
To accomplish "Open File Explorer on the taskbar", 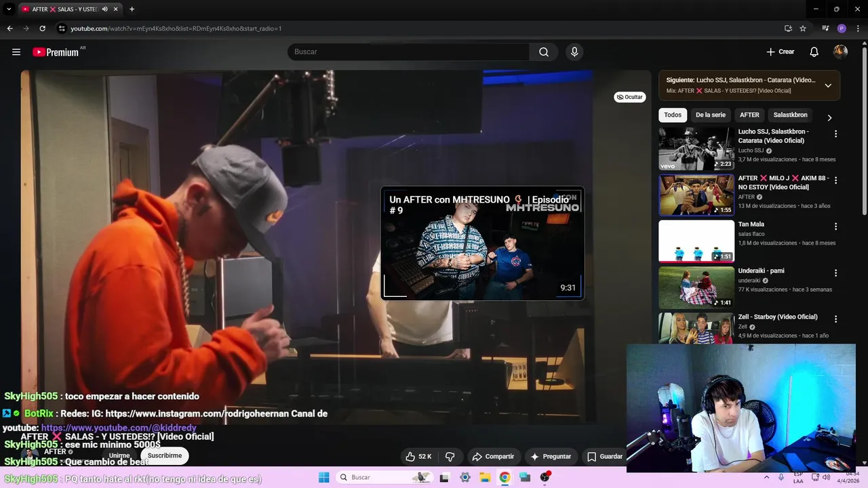I will tap(485, 477).
